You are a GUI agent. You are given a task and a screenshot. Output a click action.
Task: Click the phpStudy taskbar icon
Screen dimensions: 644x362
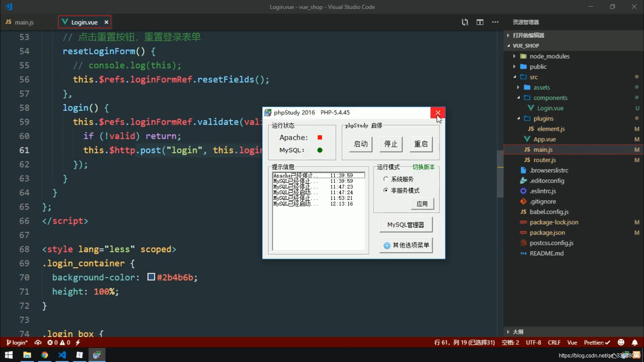(97, 355)
